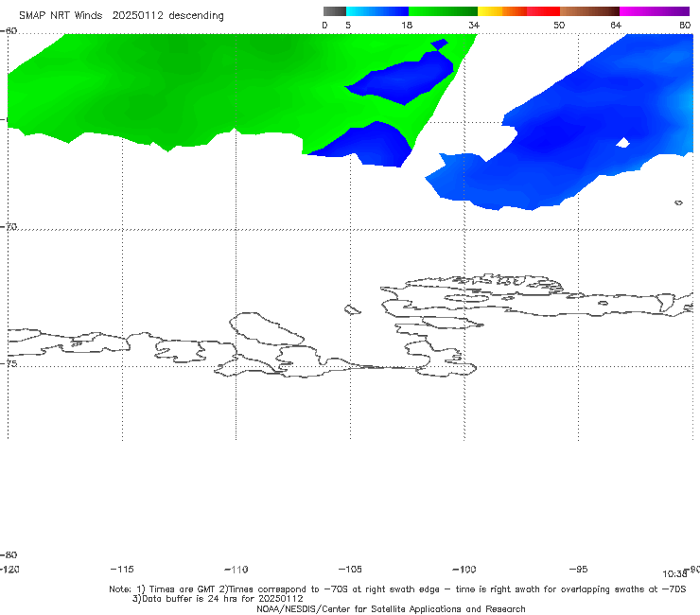Click the colorbar label '50'

pos(559,25)
